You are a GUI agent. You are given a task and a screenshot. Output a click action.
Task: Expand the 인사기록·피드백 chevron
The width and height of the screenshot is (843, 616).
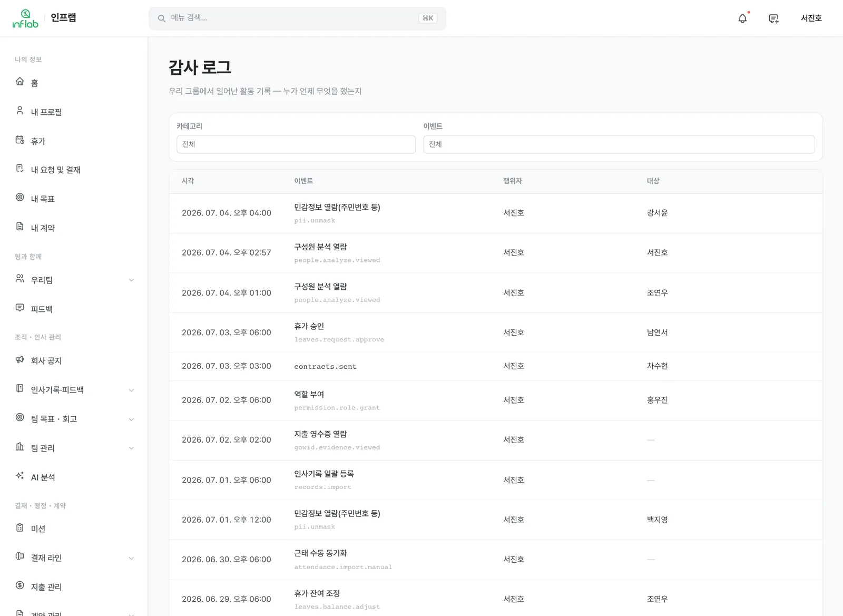point(131,390)
